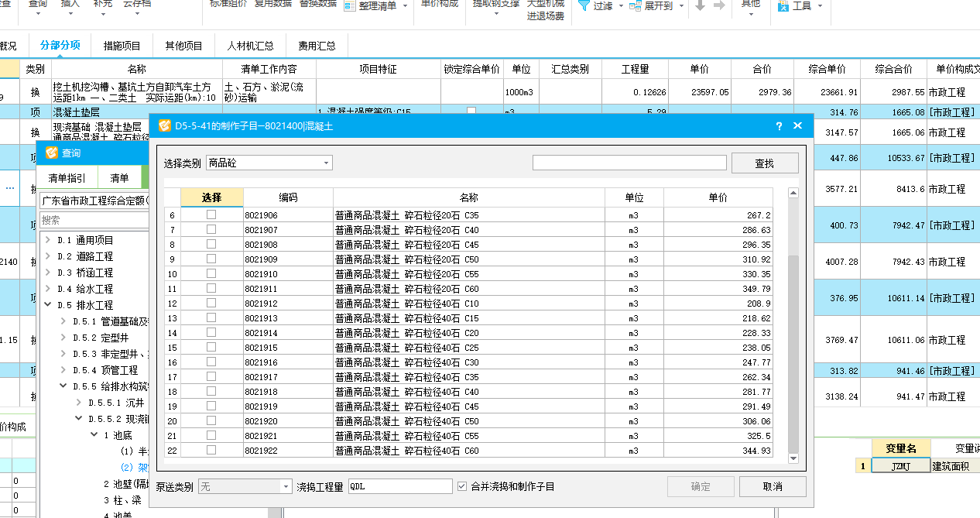Expand D.5.2 定型井 tree node
The height and width of the screenshot is (518, 980).
click(63, 338)
